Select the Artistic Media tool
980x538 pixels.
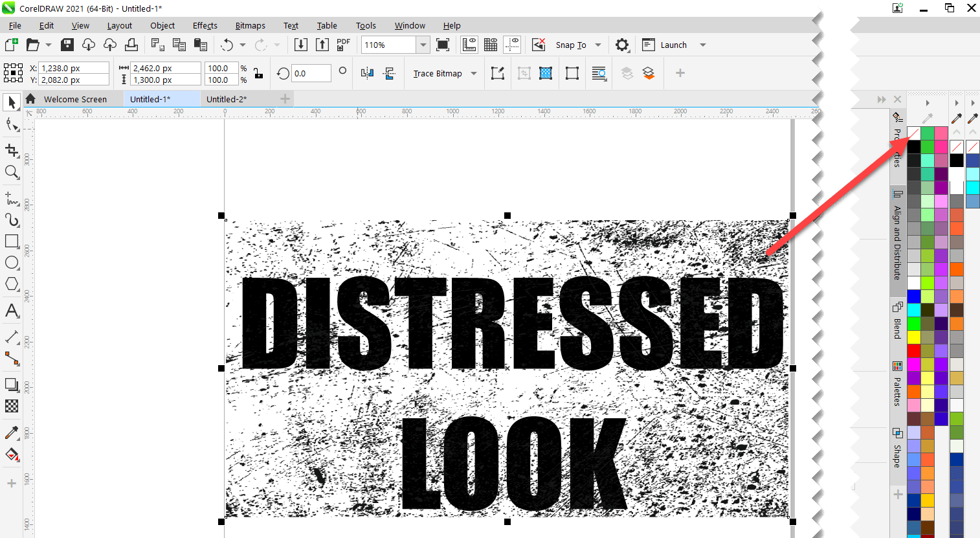coord(12,220)
